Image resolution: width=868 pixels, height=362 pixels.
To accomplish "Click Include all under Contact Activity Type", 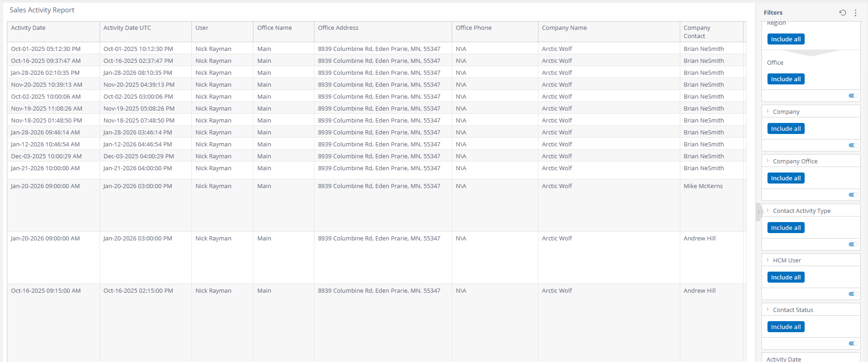I will [786, 228].
